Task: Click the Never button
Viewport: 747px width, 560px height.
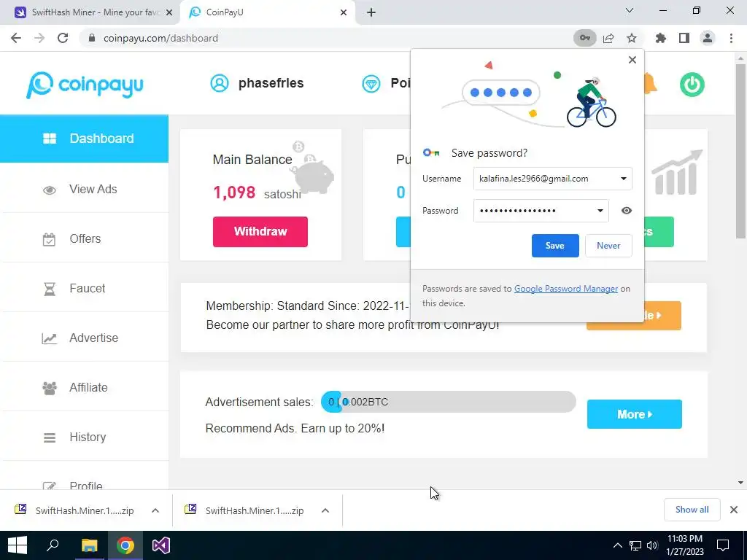Action: click(x=608, y=246)
